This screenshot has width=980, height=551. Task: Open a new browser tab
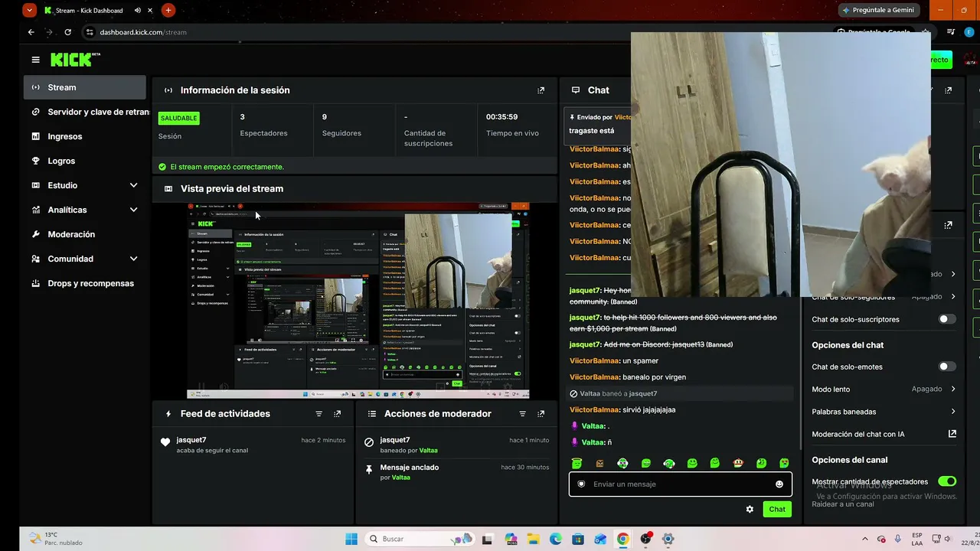point(168,10)
